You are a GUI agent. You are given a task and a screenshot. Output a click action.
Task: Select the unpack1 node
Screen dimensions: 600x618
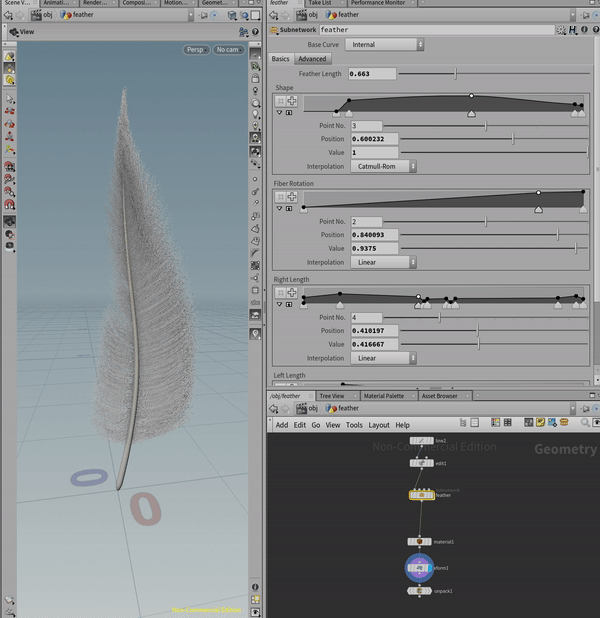tap(419, 591)
